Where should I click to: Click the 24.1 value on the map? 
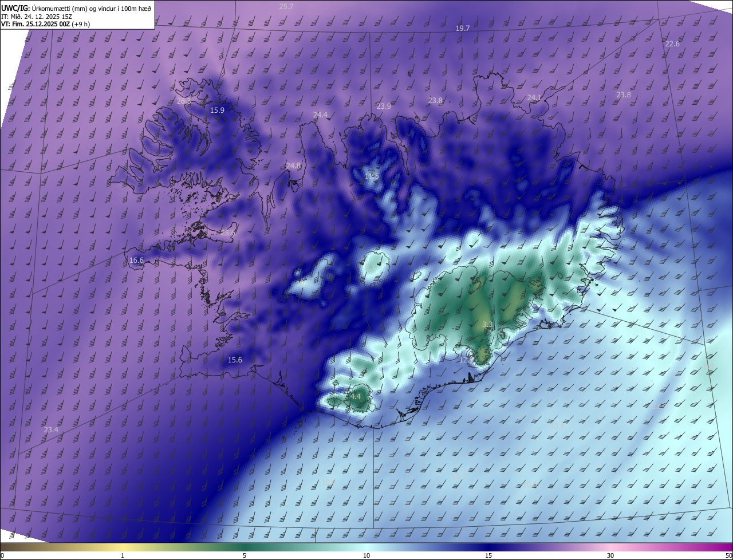click(534, 97)
